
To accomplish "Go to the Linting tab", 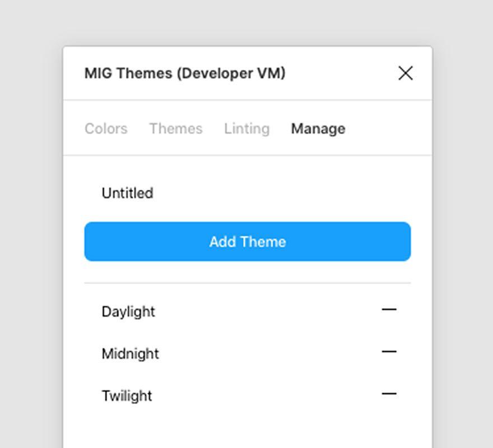I will [246, 129].
